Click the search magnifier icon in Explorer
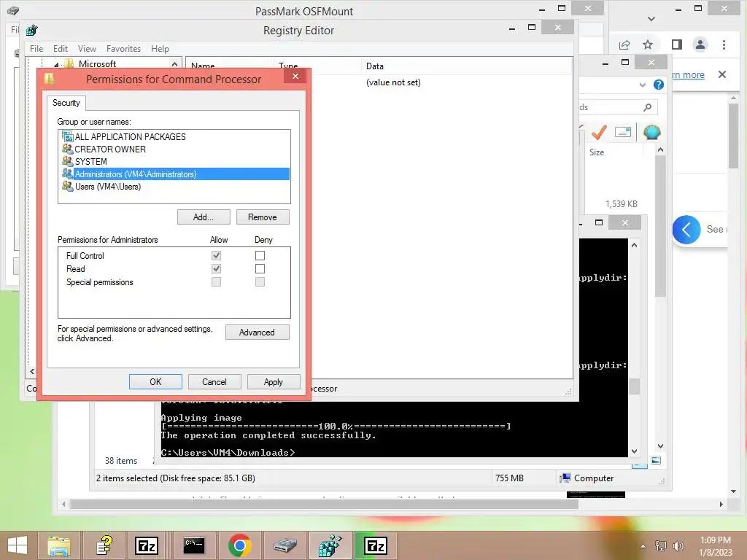 (647, 107)
